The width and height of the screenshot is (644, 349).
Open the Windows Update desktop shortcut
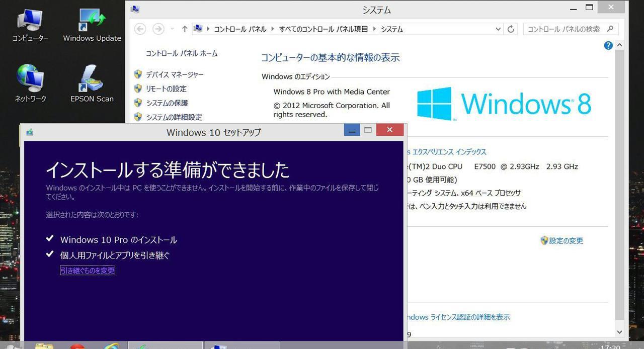click(92, 25)
